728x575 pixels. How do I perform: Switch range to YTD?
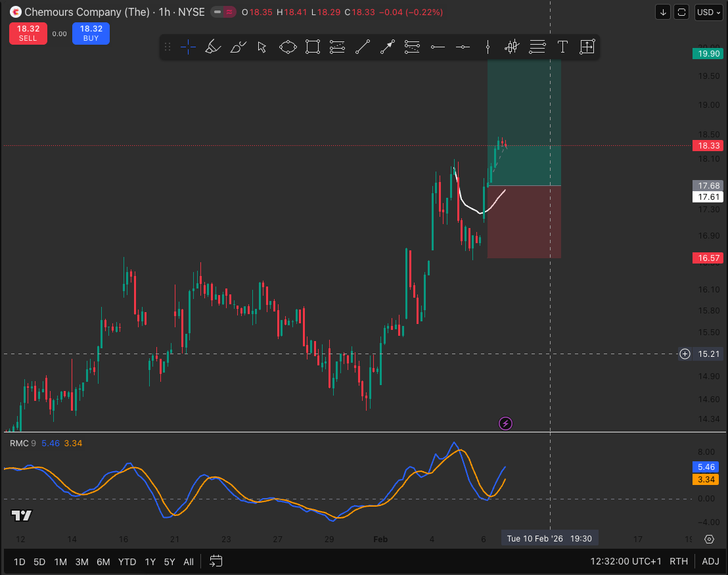(127, 562)
